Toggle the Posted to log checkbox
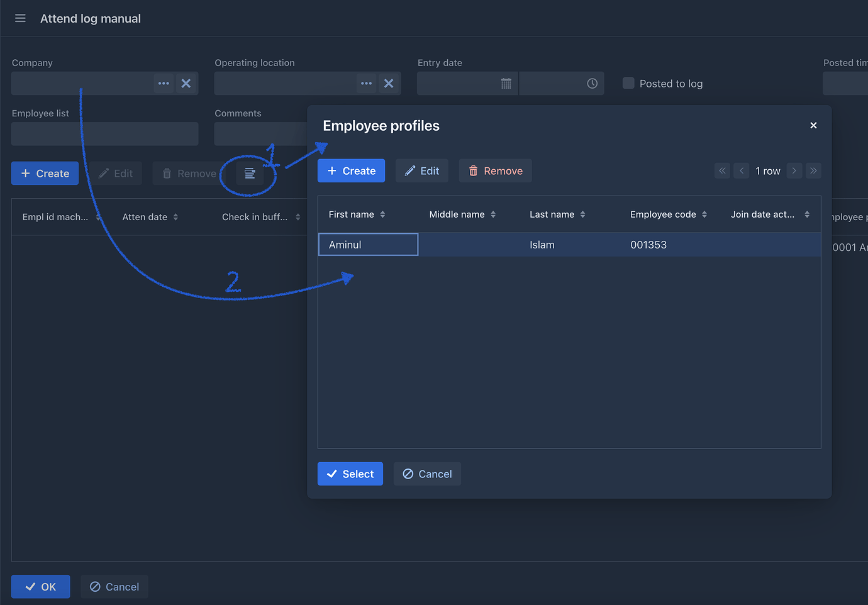Screen dimensions: 868x605 [x=628, y=83]
